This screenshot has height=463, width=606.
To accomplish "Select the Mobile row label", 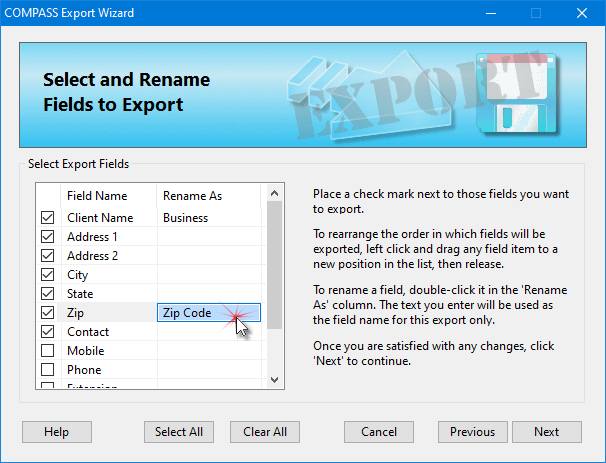I will tap(86, 351).
